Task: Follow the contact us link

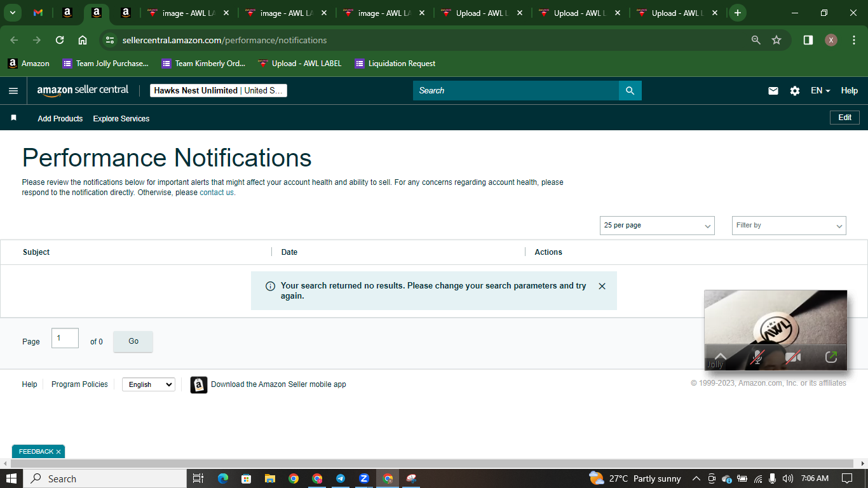Action: (x=217, y=193)
